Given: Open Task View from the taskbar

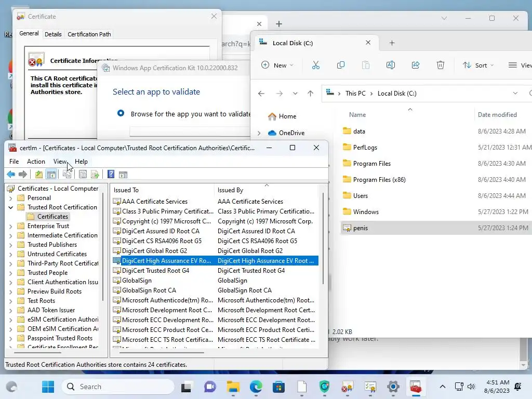Looking at the screenshot, I should click(186, 387).
